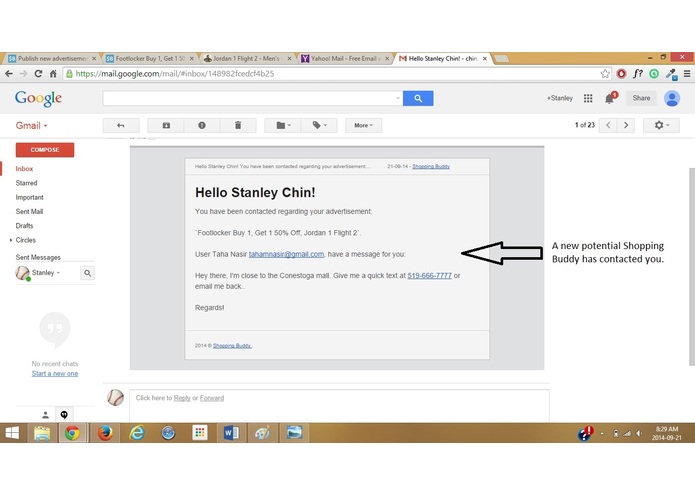Report this email as spam
The width and height of the screenshot is (695, 494).
[202, 125]
